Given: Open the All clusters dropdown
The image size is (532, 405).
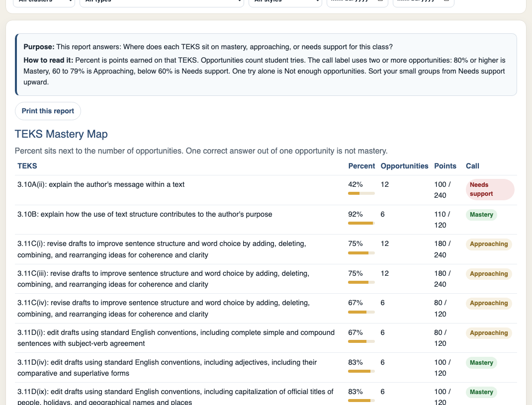Looking at the screenshot, I should tap(44, 2).
